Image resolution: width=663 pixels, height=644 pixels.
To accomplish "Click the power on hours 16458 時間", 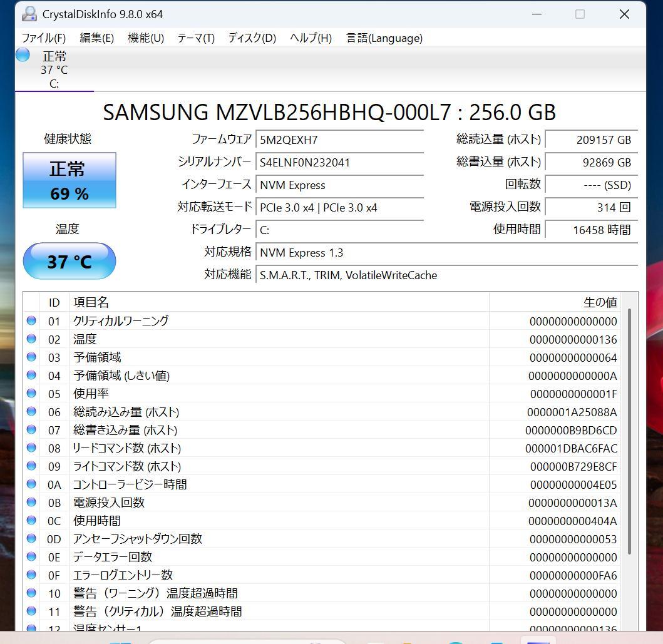I will point(592,230).
